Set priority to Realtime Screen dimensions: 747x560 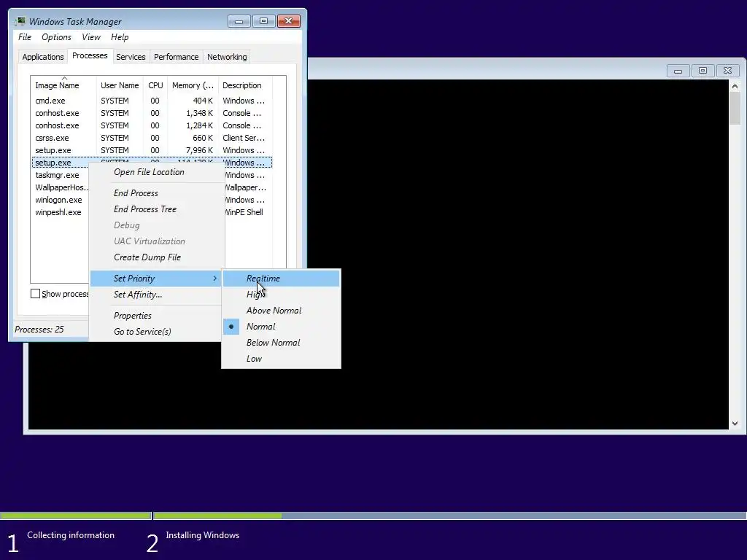click(x=281, y=279)
